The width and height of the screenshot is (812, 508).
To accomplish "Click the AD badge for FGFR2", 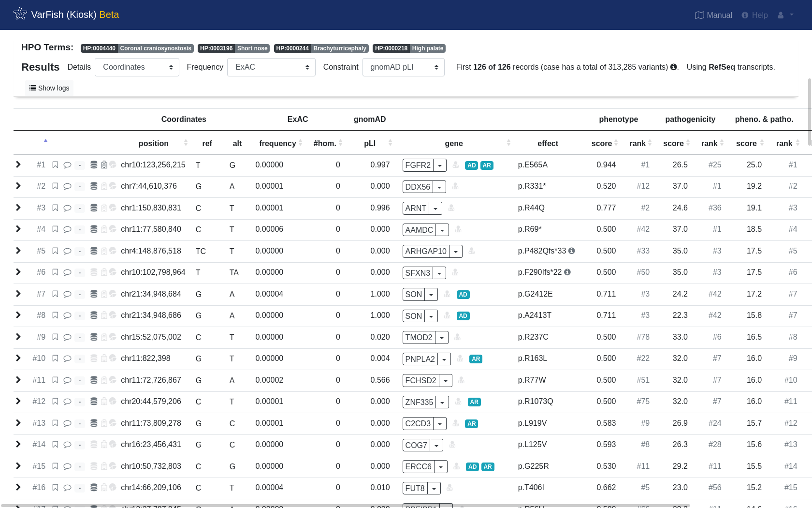I will click(x=472, y=165).
